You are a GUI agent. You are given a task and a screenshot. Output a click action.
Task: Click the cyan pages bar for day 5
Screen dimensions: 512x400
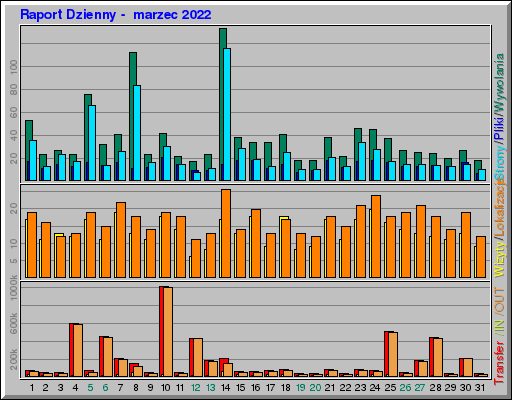92,143
